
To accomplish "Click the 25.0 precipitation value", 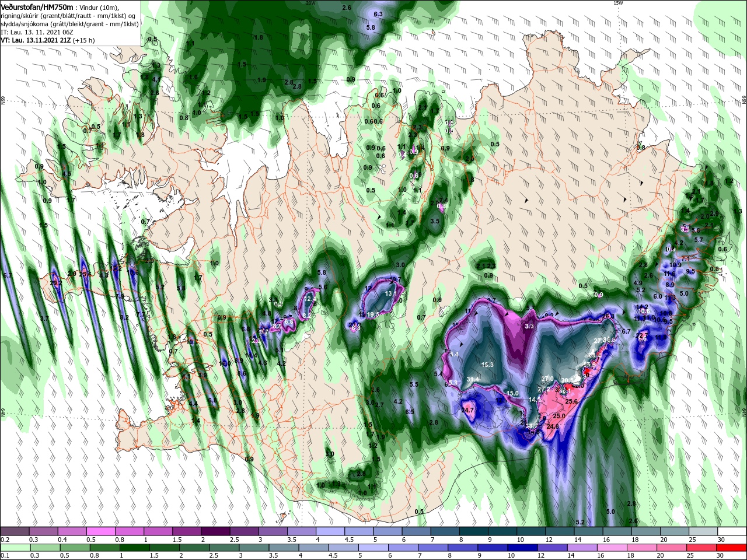I will pyautogui.click(x=559, y=416).
